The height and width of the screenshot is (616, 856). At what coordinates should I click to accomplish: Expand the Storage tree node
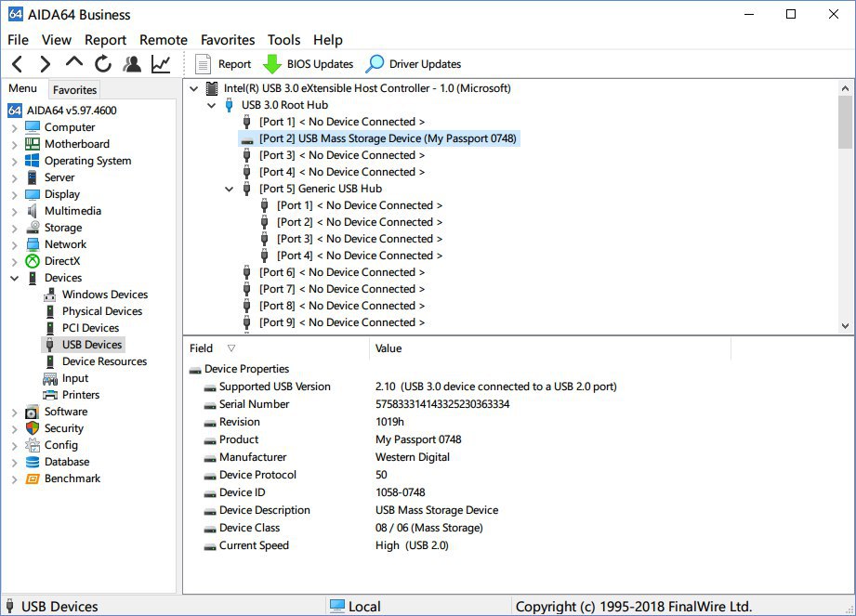(15, 228)
